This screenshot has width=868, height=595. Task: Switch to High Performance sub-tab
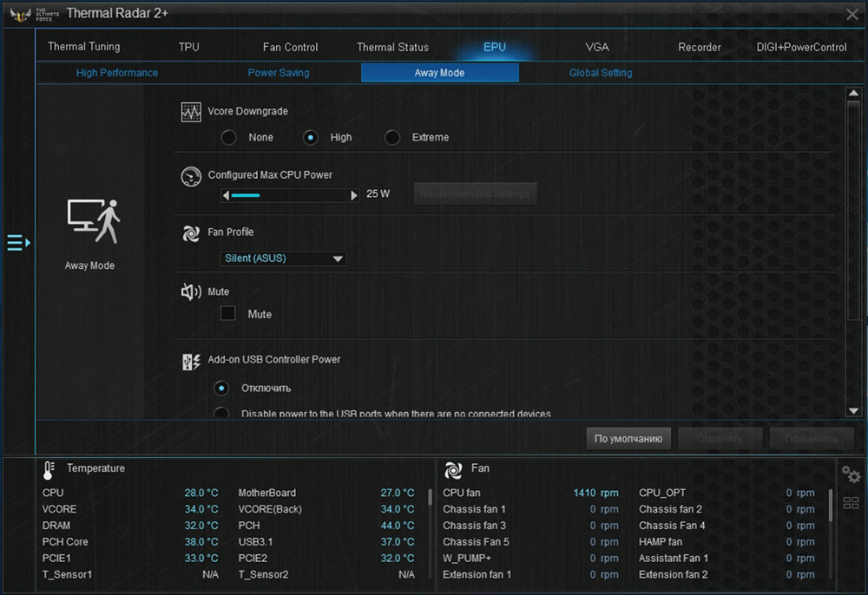pos(117,73)
